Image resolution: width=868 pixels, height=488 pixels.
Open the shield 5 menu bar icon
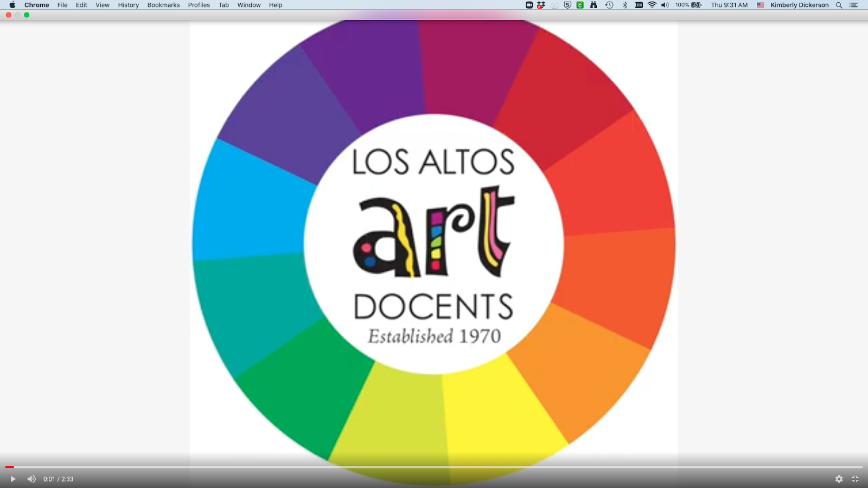pyautogui.click(x=567, y=5)
